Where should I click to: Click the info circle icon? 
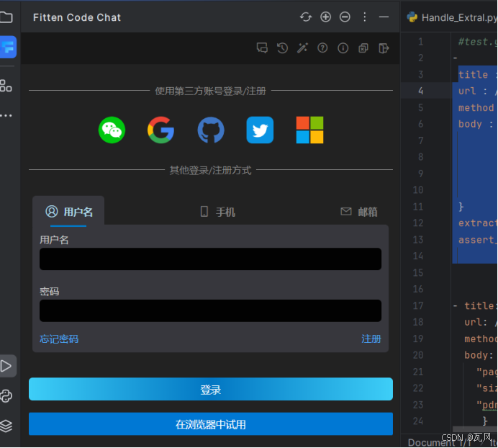point(343,48)
